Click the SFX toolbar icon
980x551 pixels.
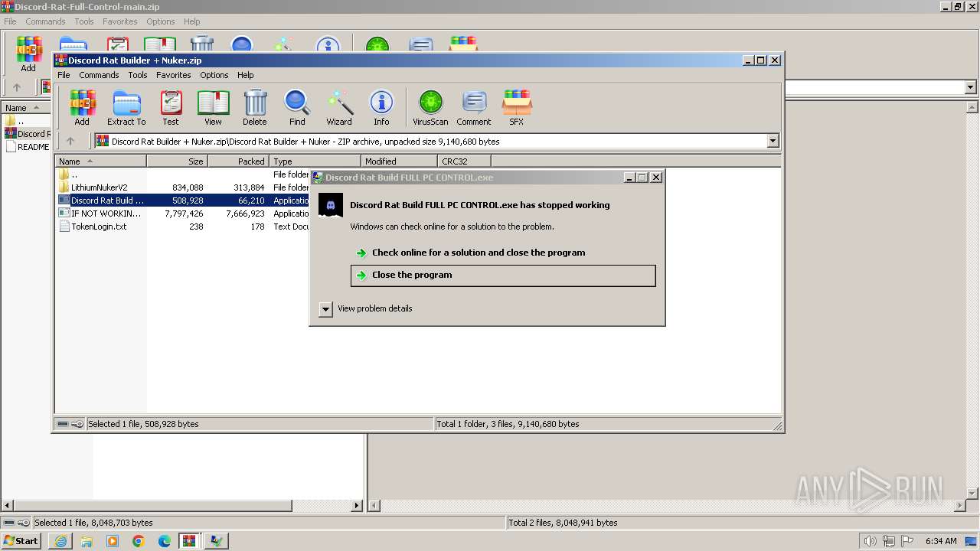pos(517,107)
